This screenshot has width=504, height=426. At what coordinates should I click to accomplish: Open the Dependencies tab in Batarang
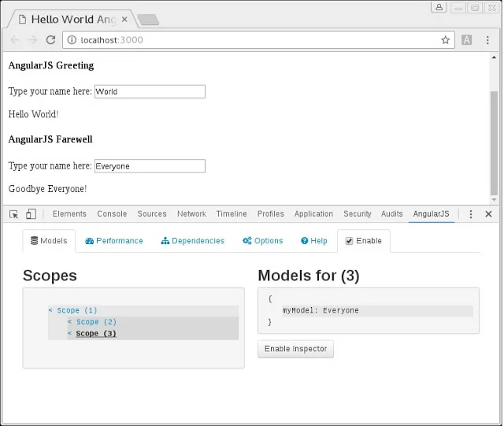(x=192, y=241)
